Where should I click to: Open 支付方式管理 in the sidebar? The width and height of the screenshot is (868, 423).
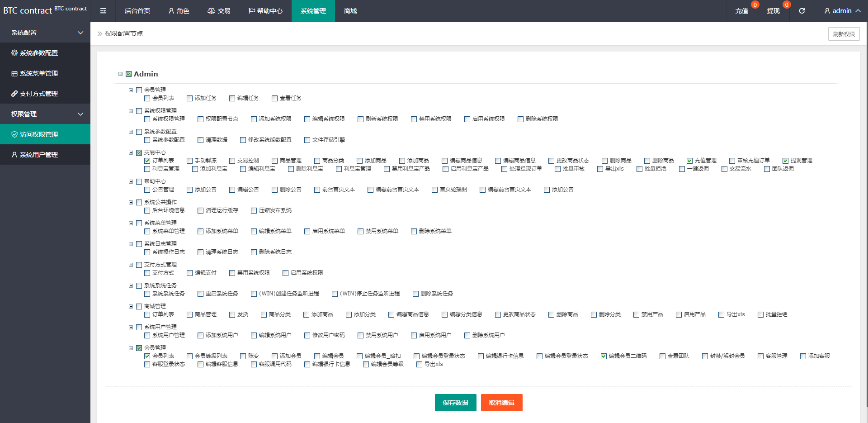pyautogui.click(x=45, y=94)
